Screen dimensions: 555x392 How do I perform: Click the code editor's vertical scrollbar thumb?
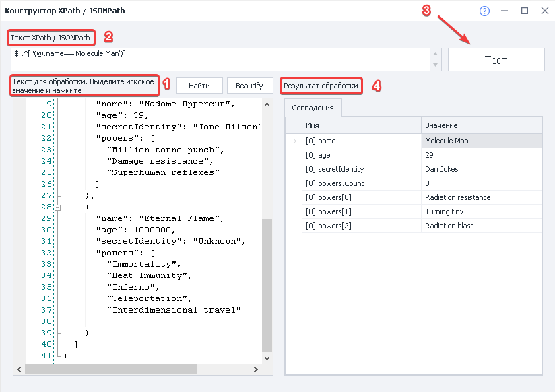267,283
